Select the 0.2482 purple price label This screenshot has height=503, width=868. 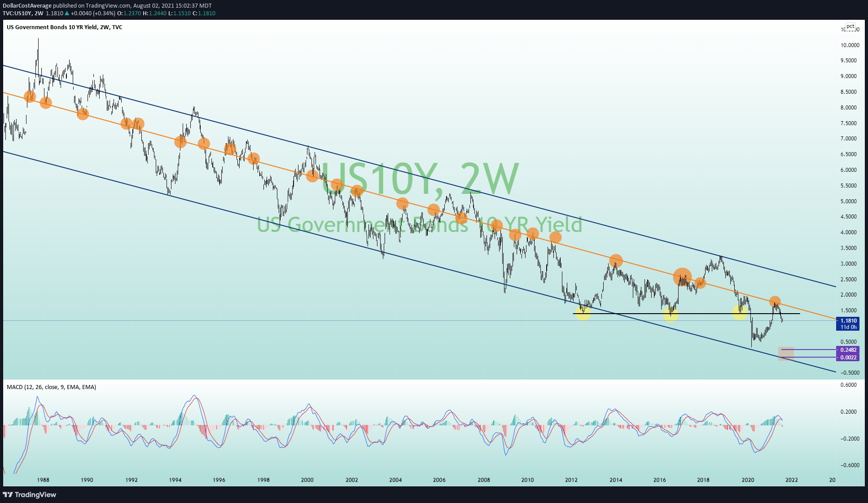click(x=848, y=350)
